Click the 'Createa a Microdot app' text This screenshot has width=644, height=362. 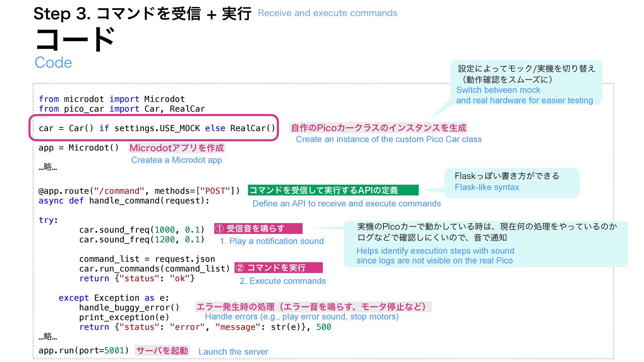(176, 160)
